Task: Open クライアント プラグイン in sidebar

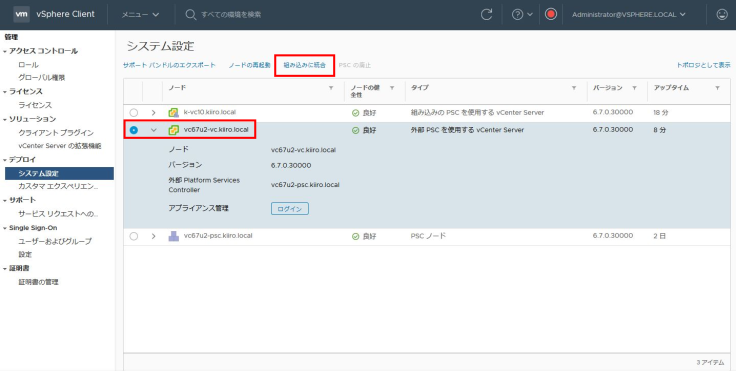Action: point(56,133)
